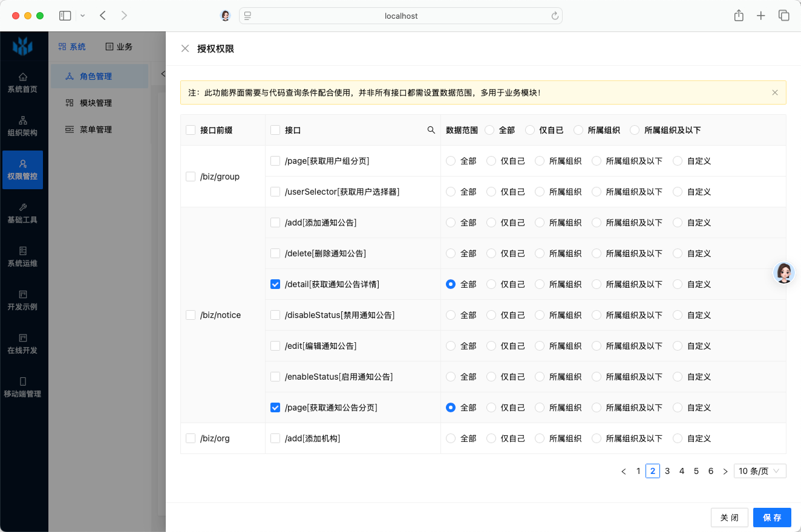This screenshot has width=801, height=532.
Task: Select 自定义 for /edit[编辑通知公告] row
Action: coord(678,346)
